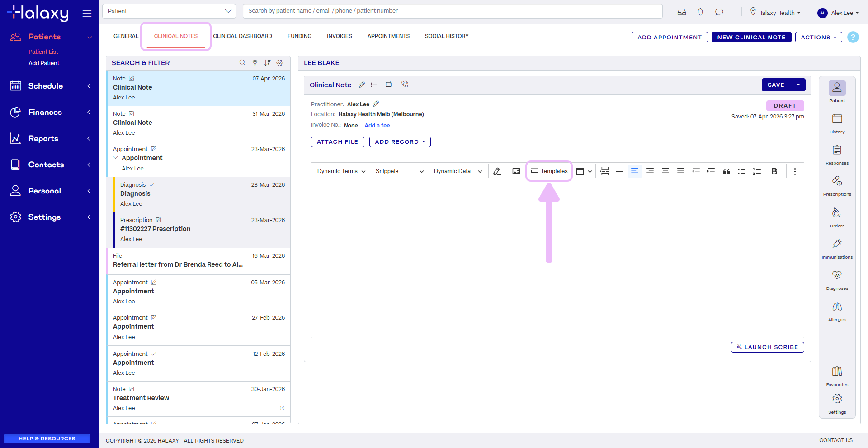Screen dimensions: 868x448
Task: Insert a block quote
Action: tap(726, 171)
